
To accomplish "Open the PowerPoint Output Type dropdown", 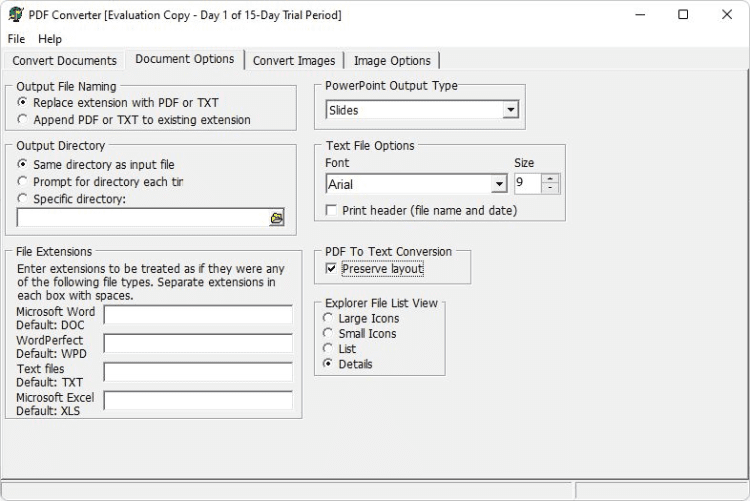I will point(510,110).
